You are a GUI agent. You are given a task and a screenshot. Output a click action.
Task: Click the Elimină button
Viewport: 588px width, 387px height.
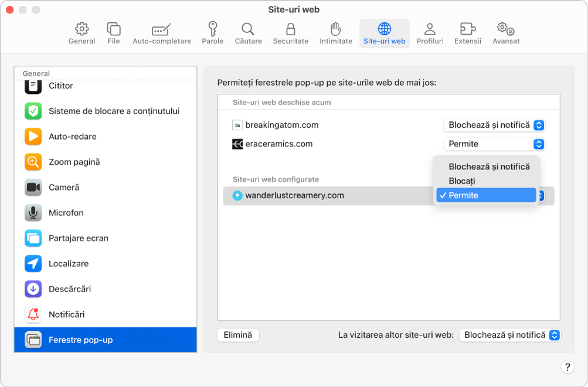pyautogui.click(x=238, y=335)
